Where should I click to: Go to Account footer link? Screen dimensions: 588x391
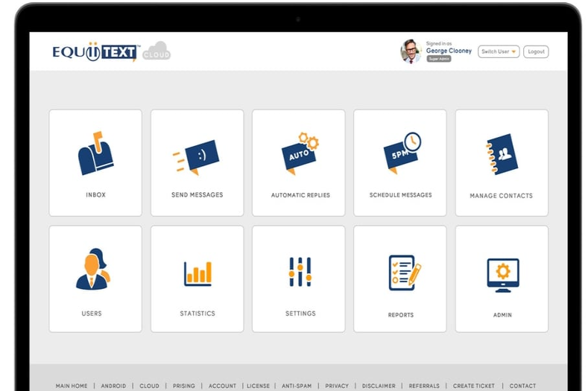222,386
